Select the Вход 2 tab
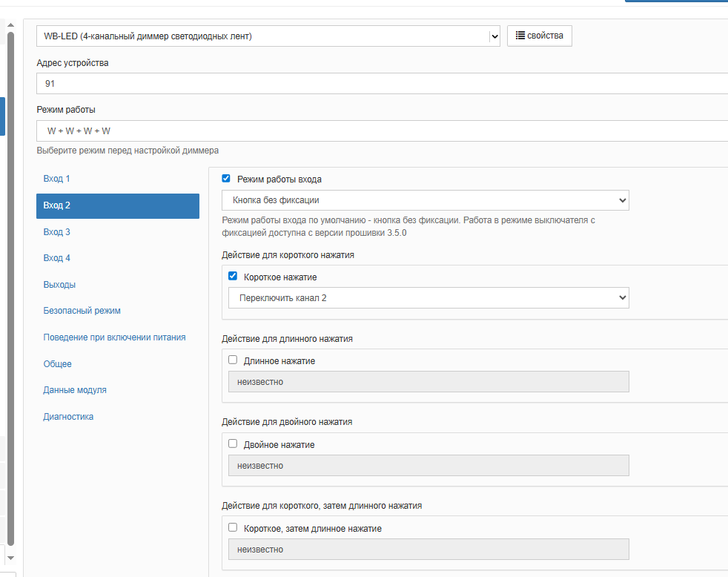 click(117, 205)
